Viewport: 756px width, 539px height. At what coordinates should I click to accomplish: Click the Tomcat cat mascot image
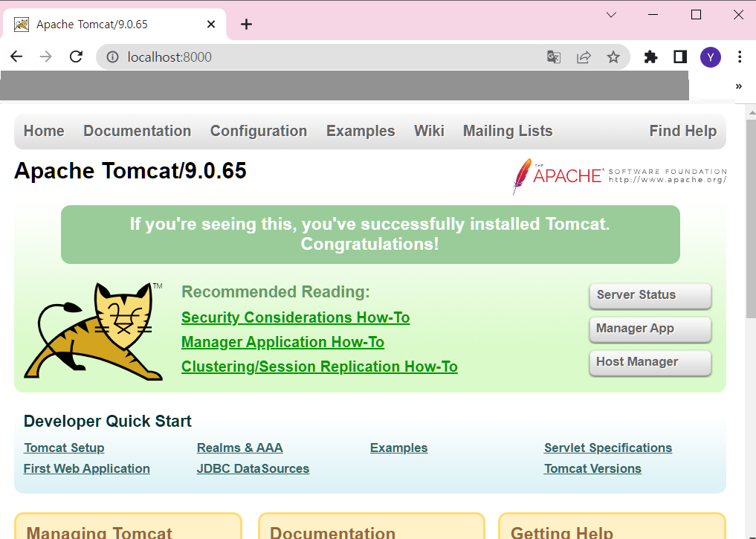(x=94, y=332)
